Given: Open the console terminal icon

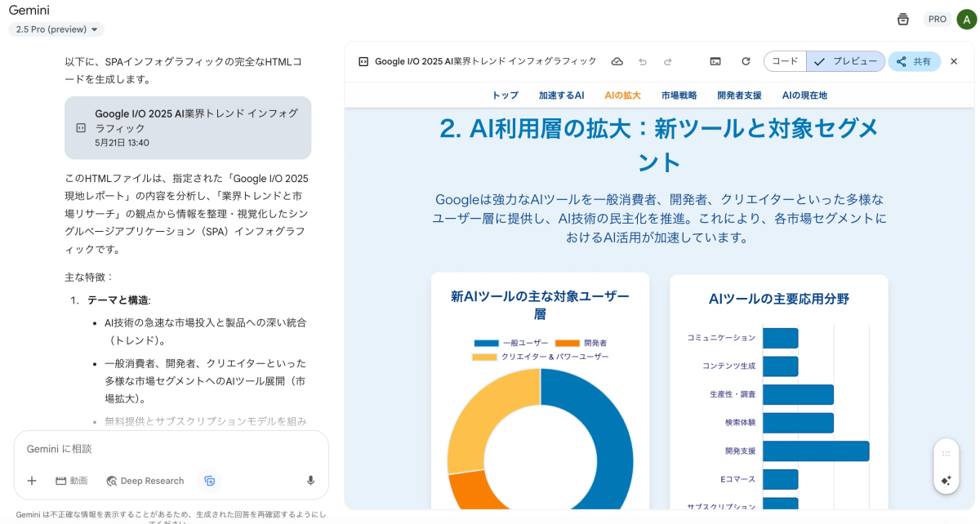Looking at the screenshot, I should tap(715, 61).
